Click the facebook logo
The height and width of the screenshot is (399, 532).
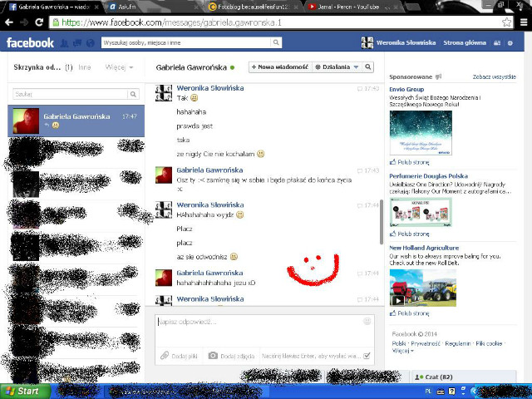click(30, 42)
